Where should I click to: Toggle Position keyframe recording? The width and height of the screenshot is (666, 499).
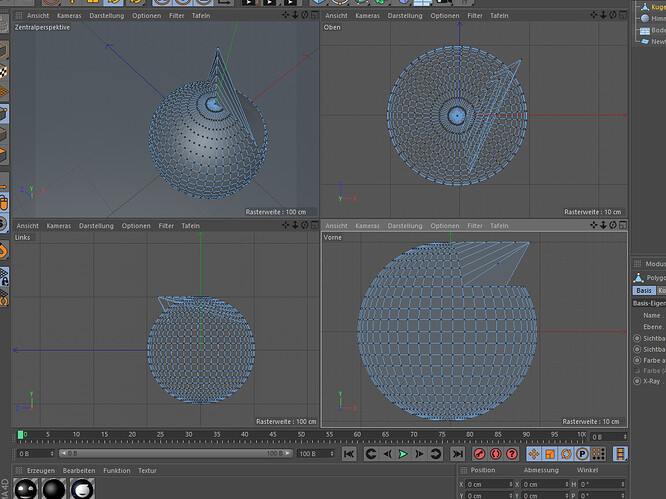click(533, 454)
